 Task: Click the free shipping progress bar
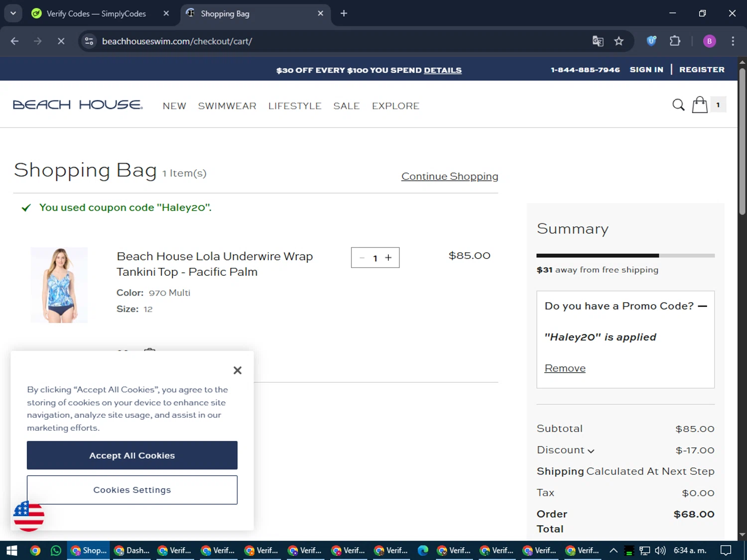[x=625, y=255]
